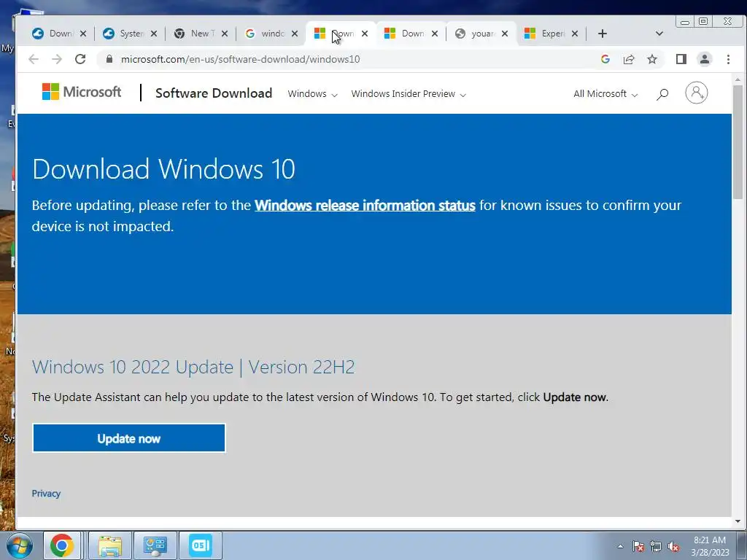Click the scrollbar up arrow

(738, 79)
